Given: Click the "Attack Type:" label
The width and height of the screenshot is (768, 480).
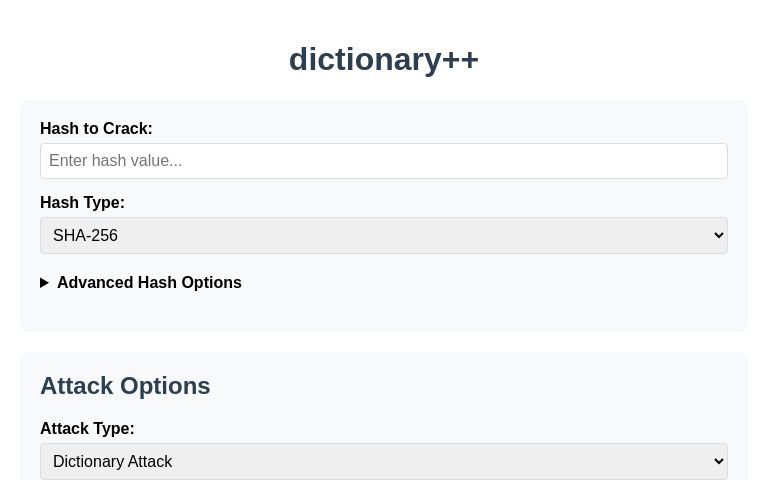Looking at the screenshot, I should 87,429.
